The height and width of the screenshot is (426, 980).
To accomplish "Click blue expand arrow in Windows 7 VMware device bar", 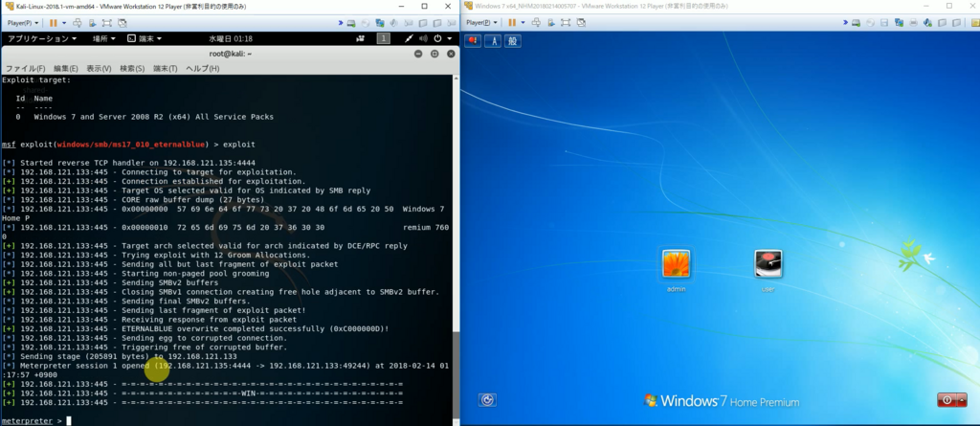I will 846,23.
